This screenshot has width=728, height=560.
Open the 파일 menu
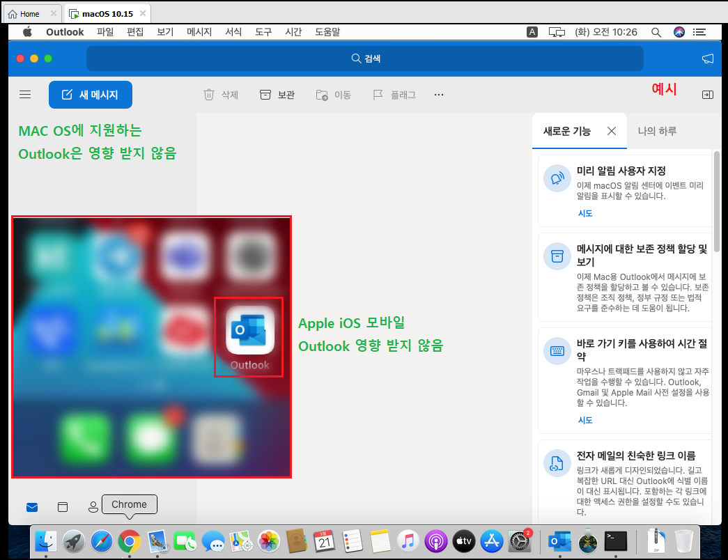(105, 32)
